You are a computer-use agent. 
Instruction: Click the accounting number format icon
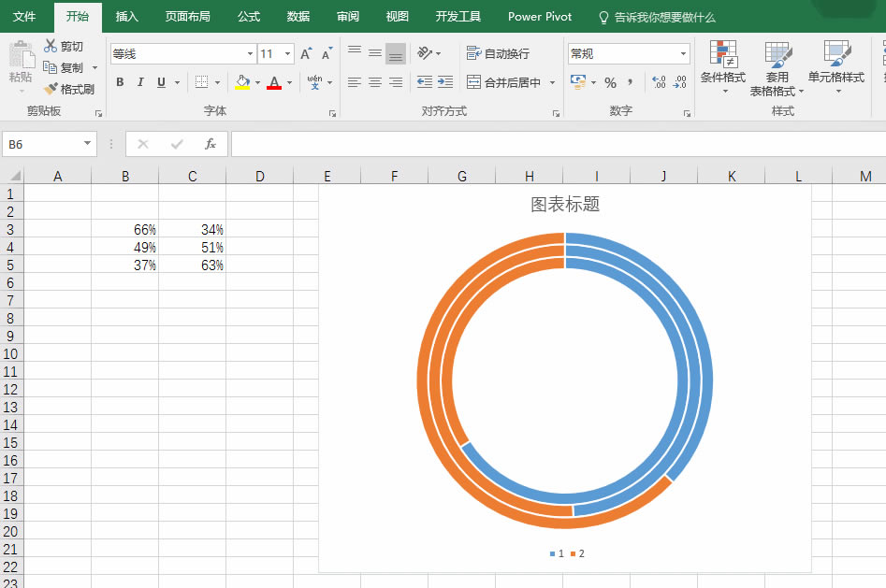tap(578, 82)
